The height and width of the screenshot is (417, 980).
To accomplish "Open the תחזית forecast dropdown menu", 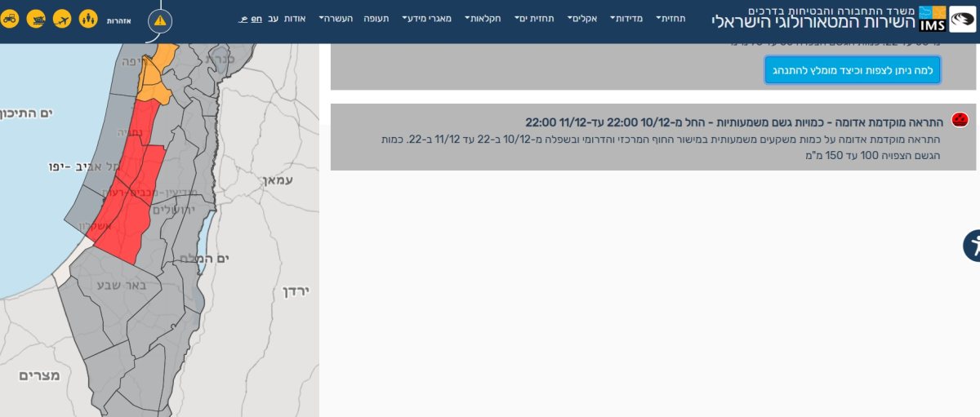I will click(x=670, y=18).
